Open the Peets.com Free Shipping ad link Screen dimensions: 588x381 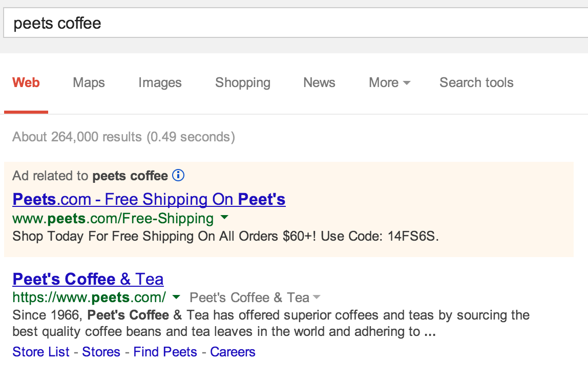[x=149, y=199]
